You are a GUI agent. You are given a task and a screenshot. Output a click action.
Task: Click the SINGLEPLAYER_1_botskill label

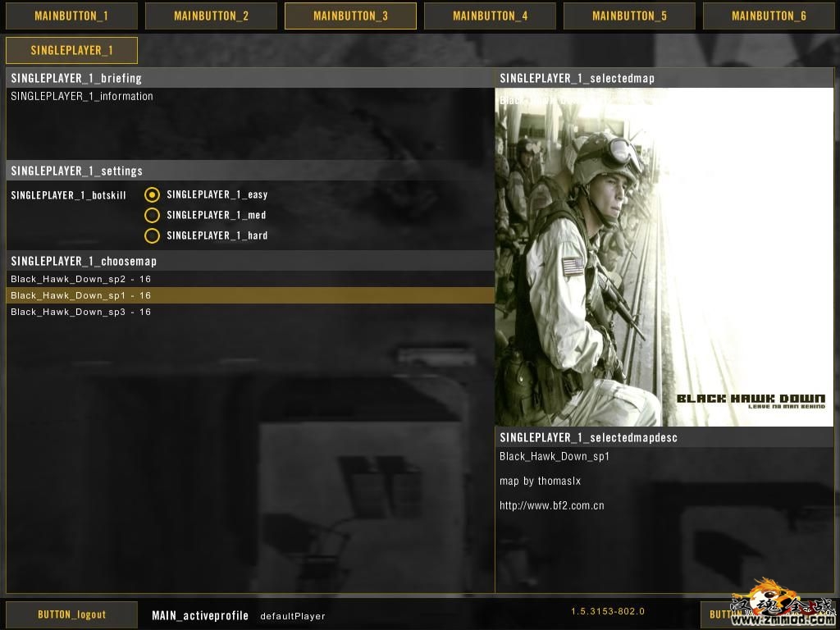click(69, 195)
